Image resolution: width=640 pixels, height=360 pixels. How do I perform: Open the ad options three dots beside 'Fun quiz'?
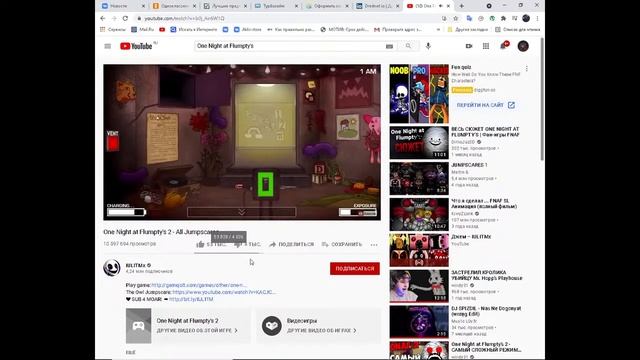pyautogui.click(x=527, y=69)
